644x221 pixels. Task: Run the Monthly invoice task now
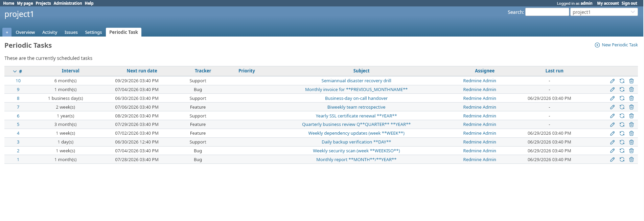622,89
